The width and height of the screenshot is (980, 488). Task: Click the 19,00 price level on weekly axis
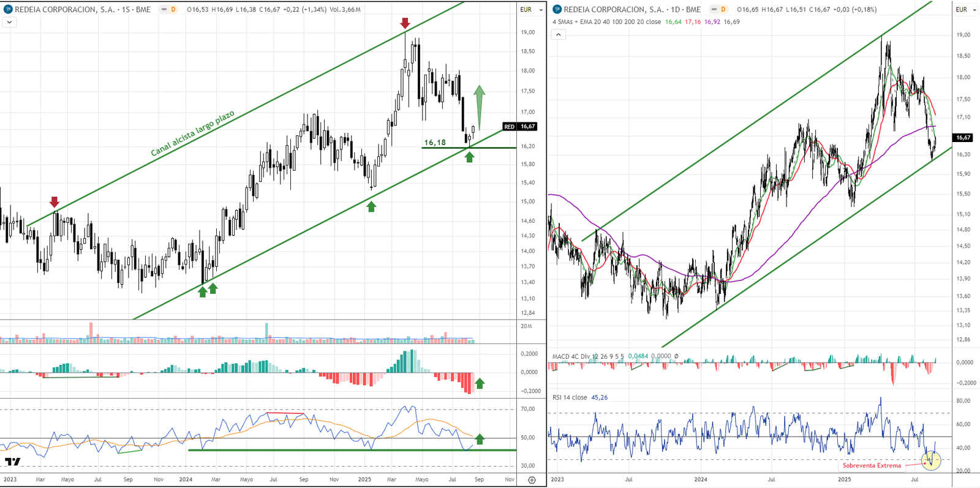527,32
